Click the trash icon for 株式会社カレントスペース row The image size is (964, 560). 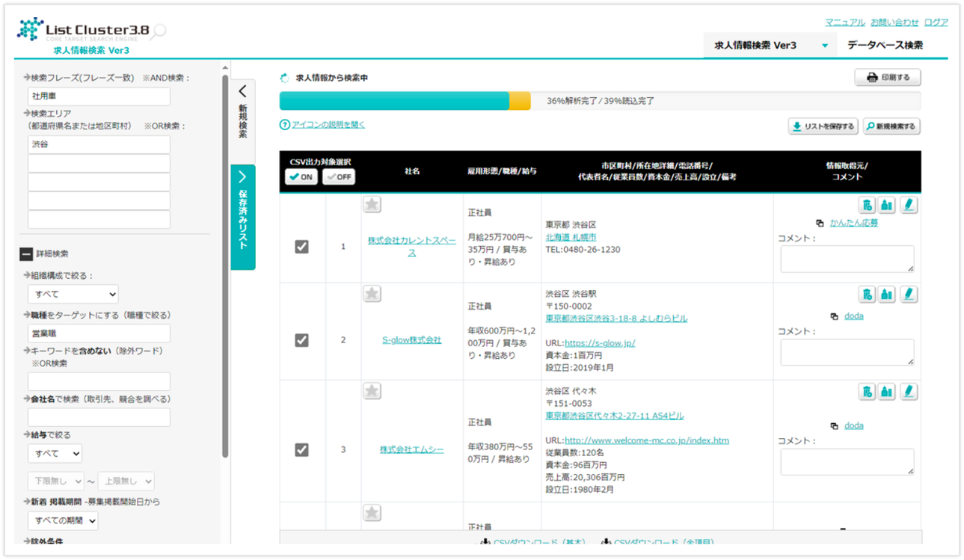pos(868,206)
